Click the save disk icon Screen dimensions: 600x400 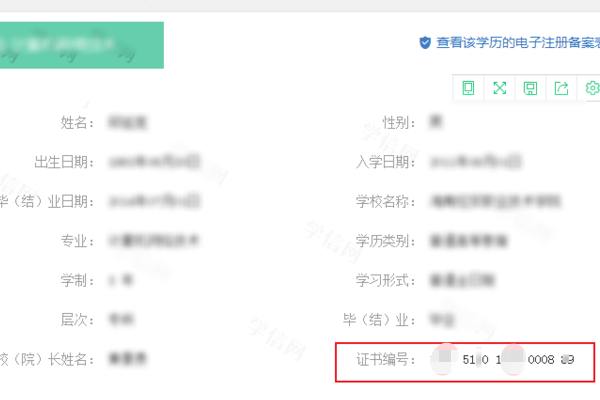click(x=530, y=88)
